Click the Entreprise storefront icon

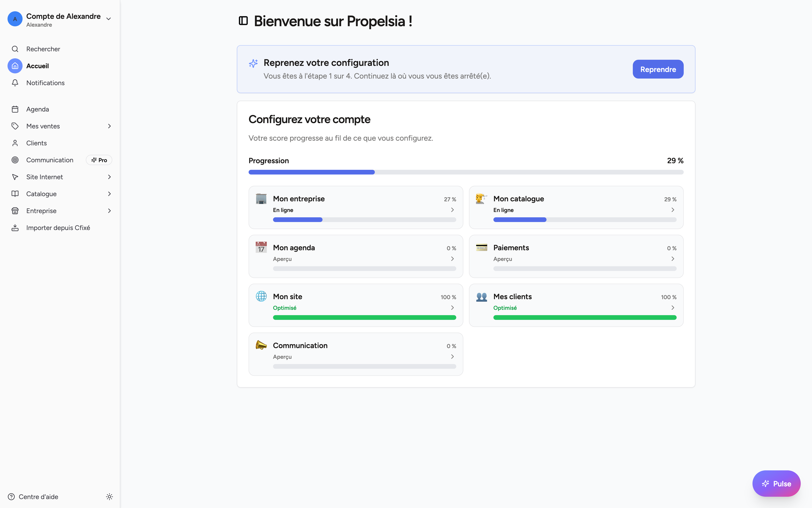(15, 211)
